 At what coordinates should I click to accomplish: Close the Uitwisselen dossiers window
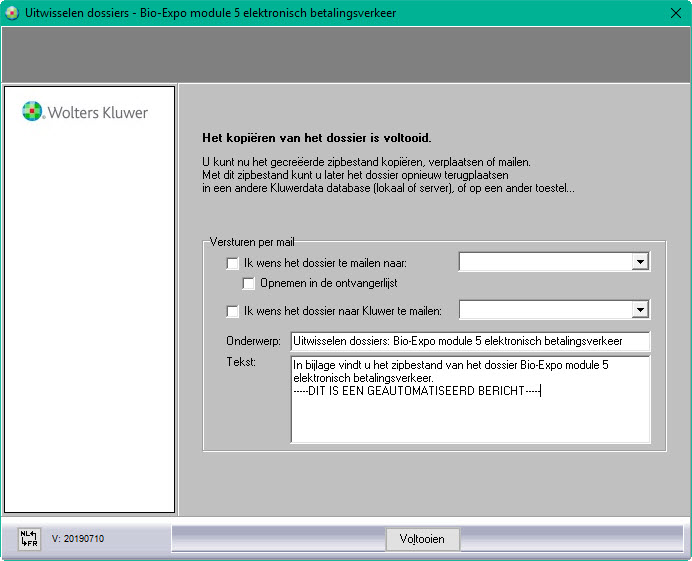(674, 14)
